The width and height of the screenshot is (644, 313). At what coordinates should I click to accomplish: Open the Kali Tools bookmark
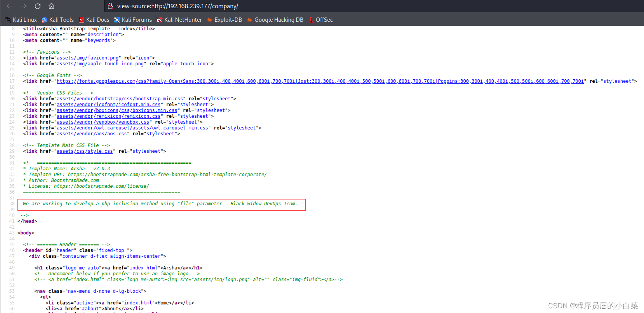pos(57,20)
